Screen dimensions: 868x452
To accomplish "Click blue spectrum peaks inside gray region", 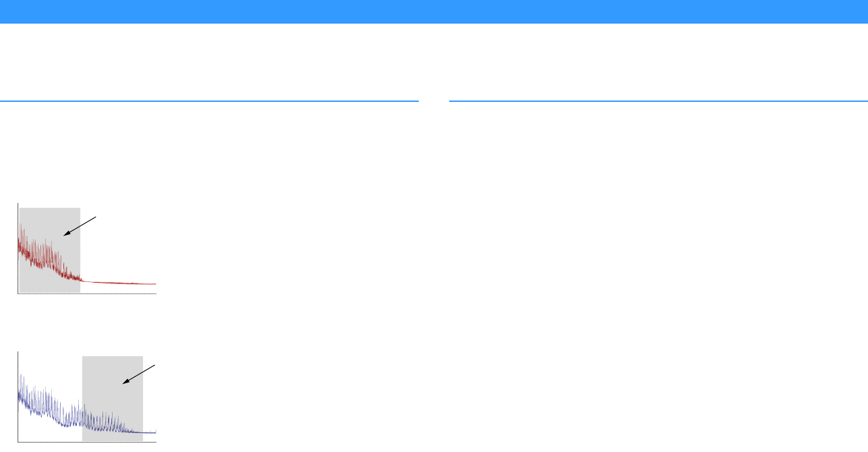I will (108, 420).
